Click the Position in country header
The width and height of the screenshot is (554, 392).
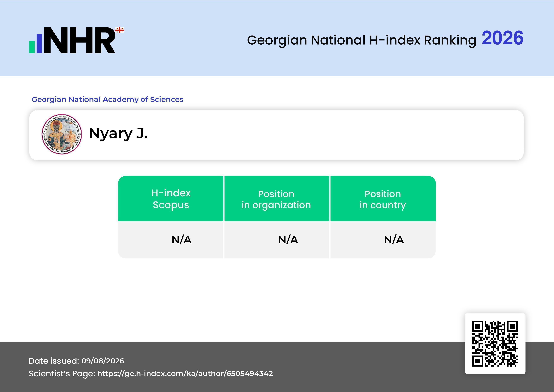pos(383,199)
